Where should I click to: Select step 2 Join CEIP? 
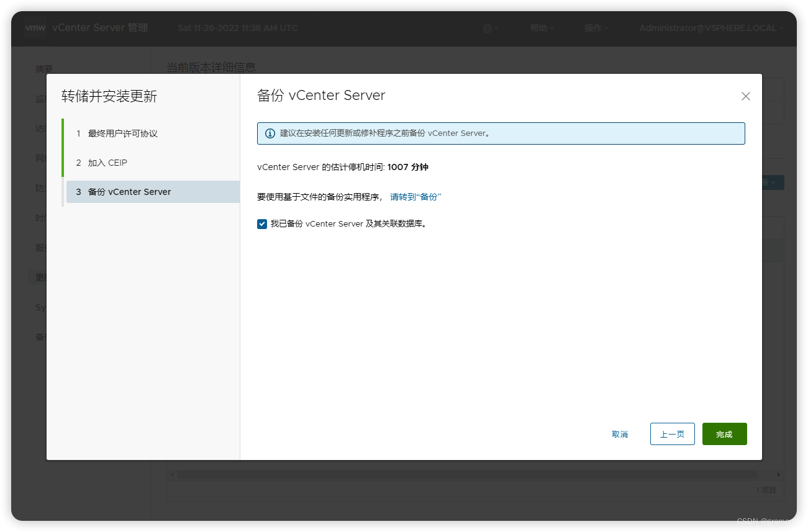(x=153, y=163)
